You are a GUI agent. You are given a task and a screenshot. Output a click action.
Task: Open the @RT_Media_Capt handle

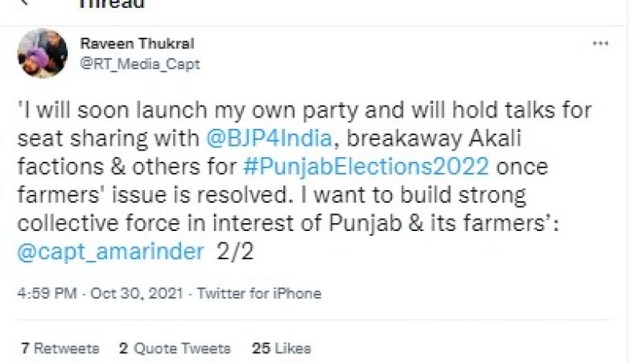pos(140,64)
